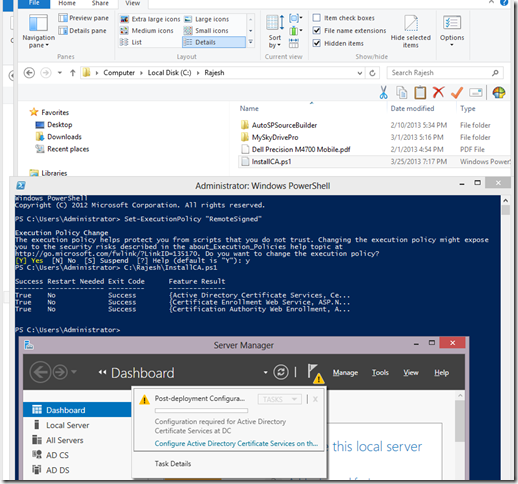This screenshot has height=484, width=518.
Task: Switch to Small icons layout
Action: tap(206, 31)
